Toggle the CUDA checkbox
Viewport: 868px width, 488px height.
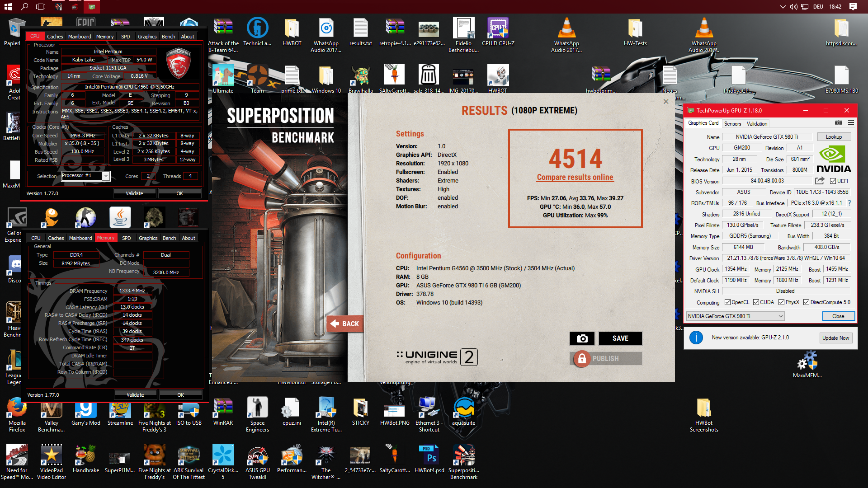756,302
